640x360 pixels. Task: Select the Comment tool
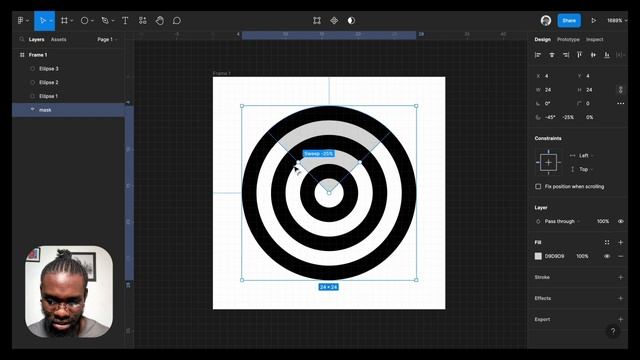click(177, 20)
